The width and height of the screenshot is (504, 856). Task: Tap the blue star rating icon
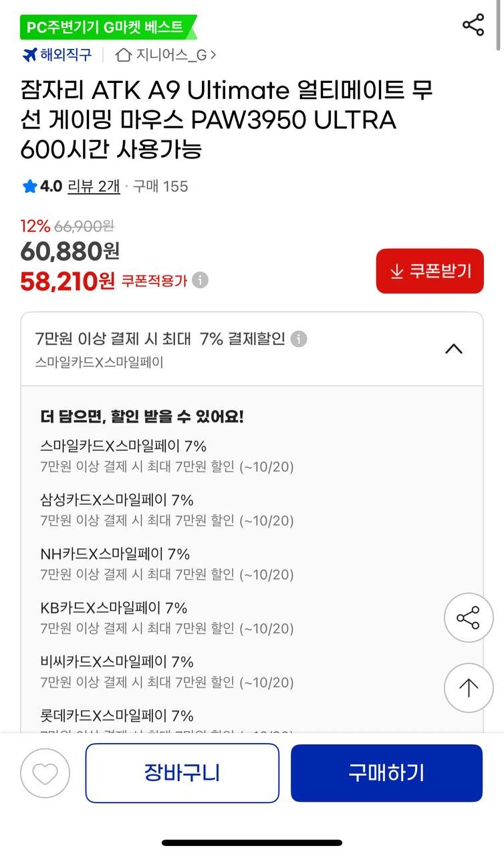point(29,187)
